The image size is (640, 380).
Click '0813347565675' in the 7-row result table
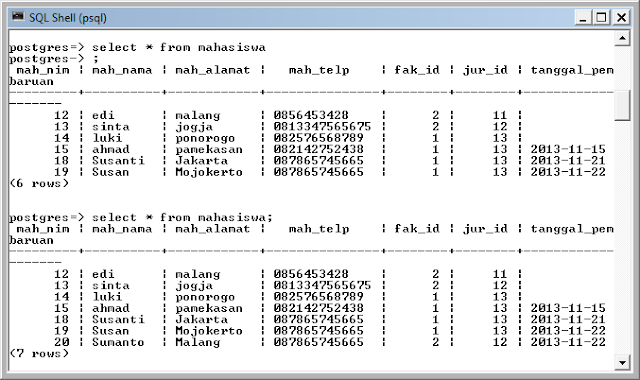(x=322, y=285)
